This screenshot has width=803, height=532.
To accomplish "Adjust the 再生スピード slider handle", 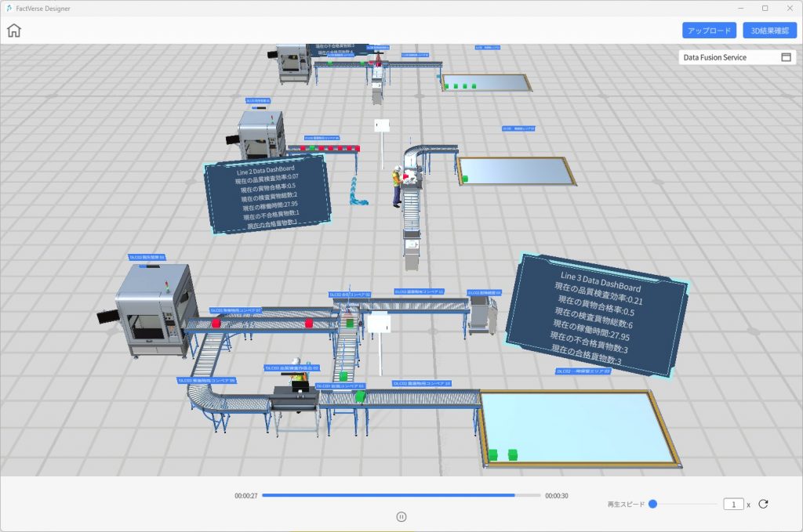I will point(652,505).
